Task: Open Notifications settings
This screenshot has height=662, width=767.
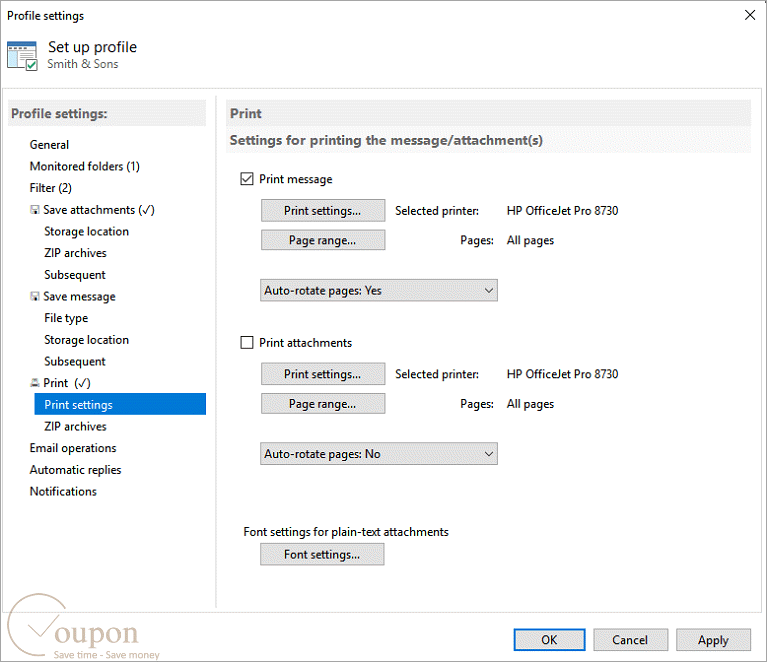Action: (63, 491)
